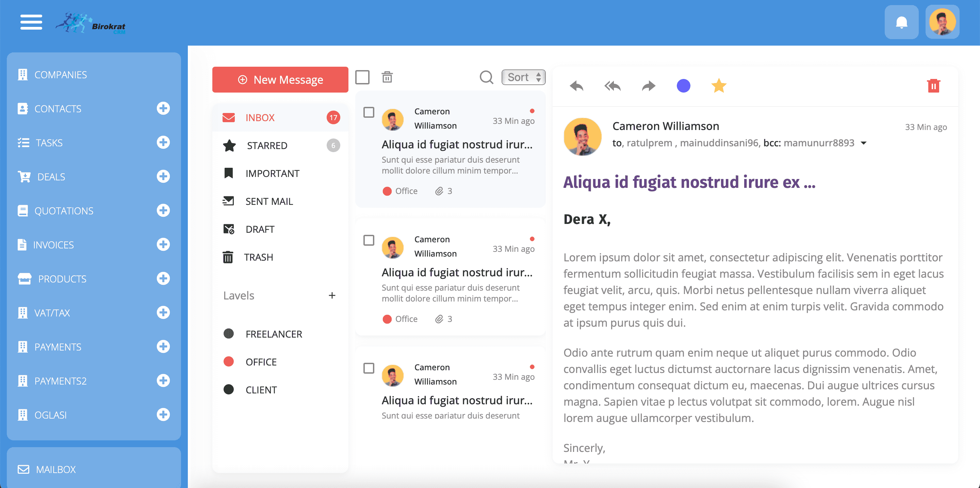Image resolution: width=980 pixels, height=488 pixels.
Task: Click plus icon next to PAYMENTS2
Action: (163, 381)
